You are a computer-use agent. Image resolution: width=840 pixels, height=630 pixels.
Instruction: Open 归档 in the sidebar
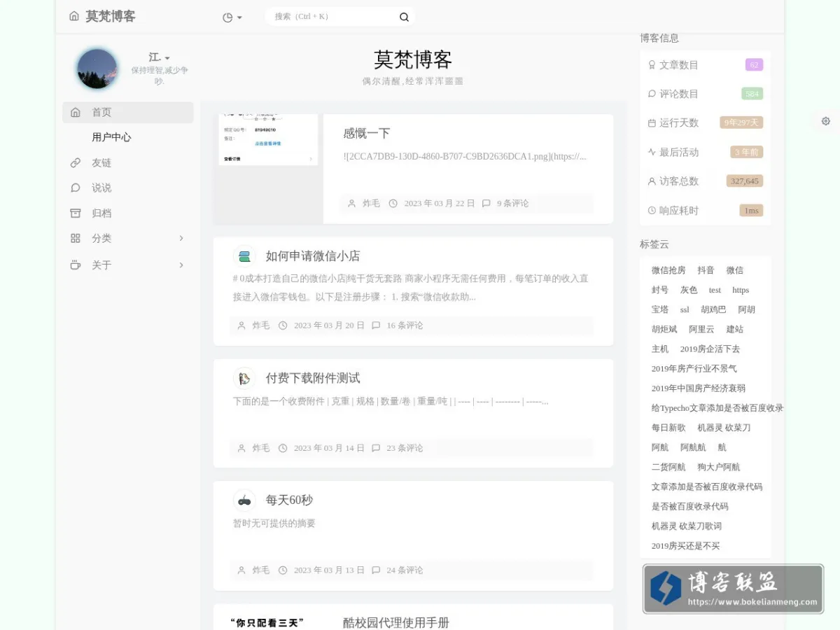(x=101, y=213)
